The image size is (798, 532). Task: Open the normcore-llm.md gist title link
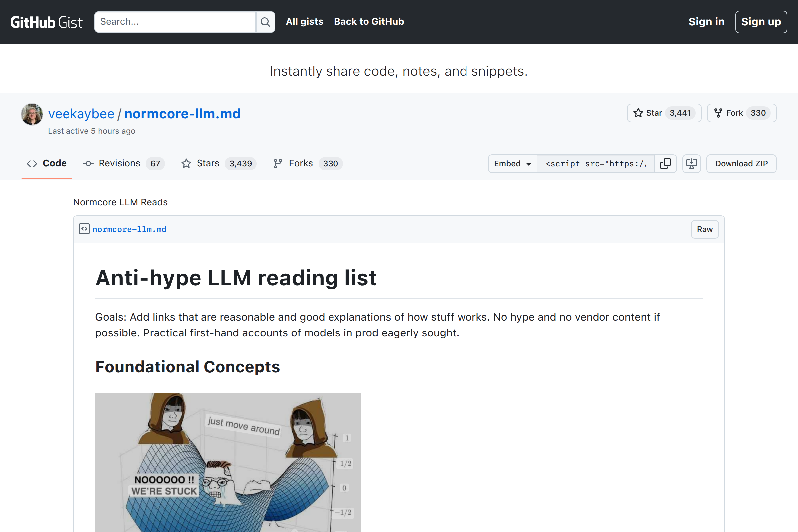[x=183, y=114]
